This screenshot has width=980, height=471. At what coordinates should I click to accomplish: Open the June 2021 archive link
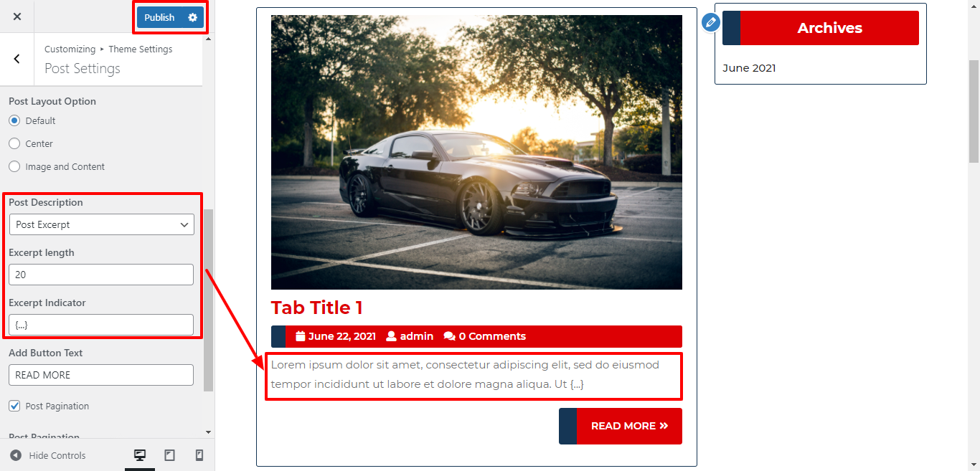click(749, 68)
